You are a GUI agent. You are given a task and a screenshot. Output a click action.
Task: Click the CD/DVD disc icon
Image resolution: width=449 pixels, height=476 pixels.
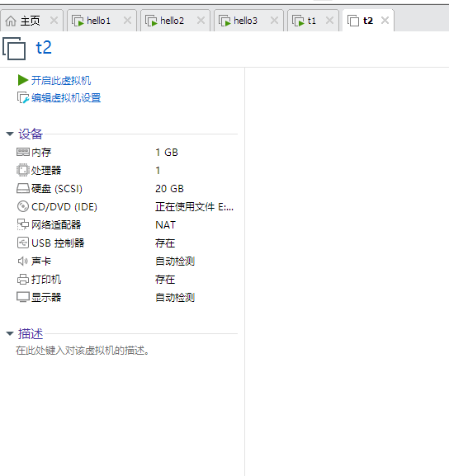coord(23,206)
